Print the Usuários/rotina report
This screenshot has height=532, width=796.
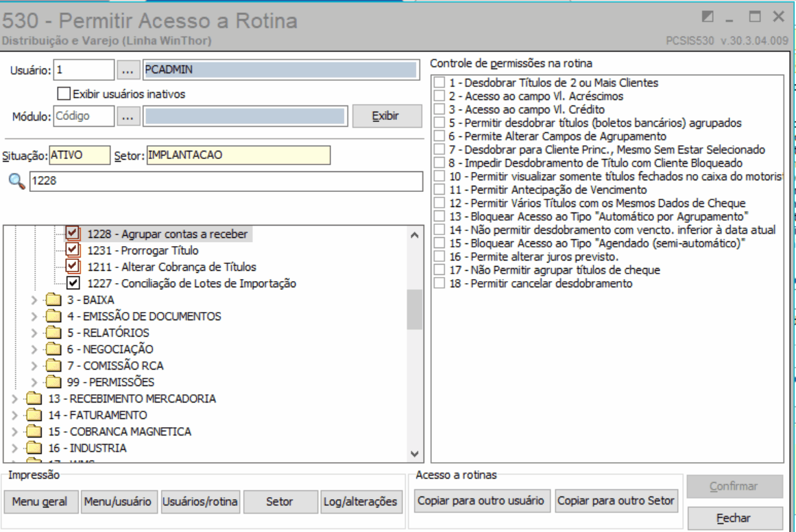coord(200,502)
